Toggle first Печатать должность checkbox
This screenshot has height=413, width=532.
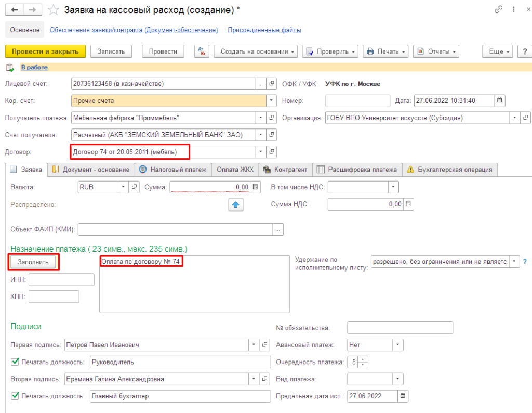(15, 362)
